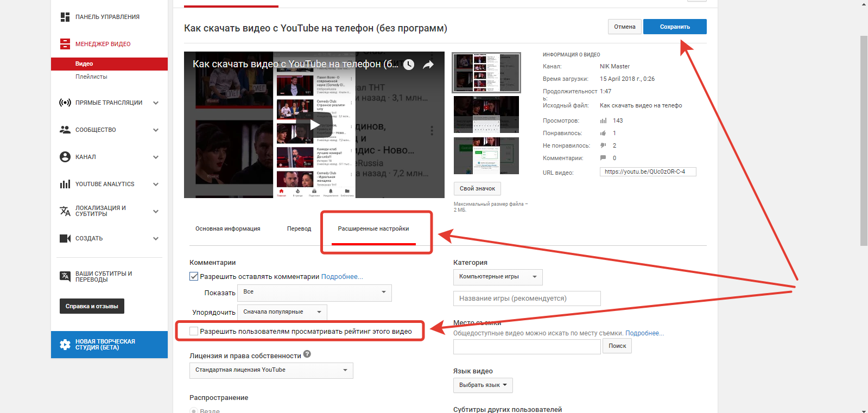868x413 pixels.
Task: Toggle Разрешить оставлять комментарии checkbox
Action: point(194,276)
